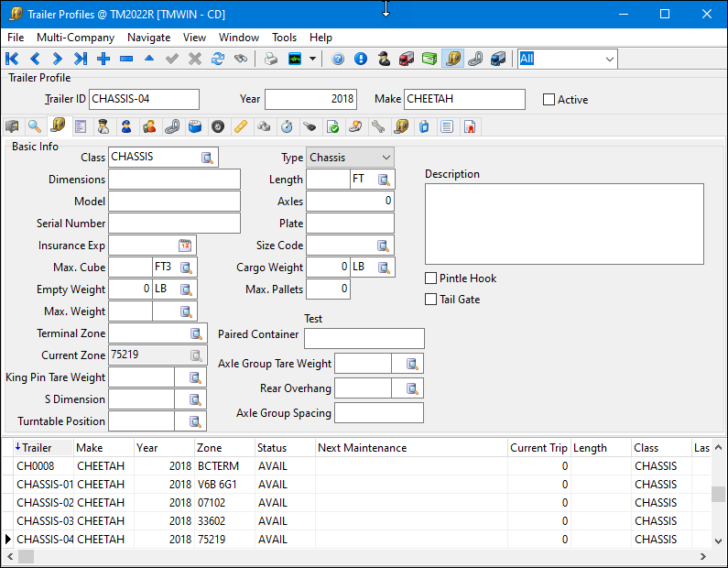Click the blue plus add record icon

point(103,60)
